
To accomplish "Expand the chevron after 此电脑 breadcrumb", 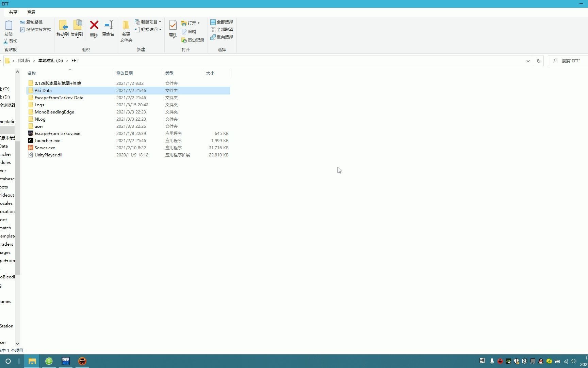I will 34,61.
